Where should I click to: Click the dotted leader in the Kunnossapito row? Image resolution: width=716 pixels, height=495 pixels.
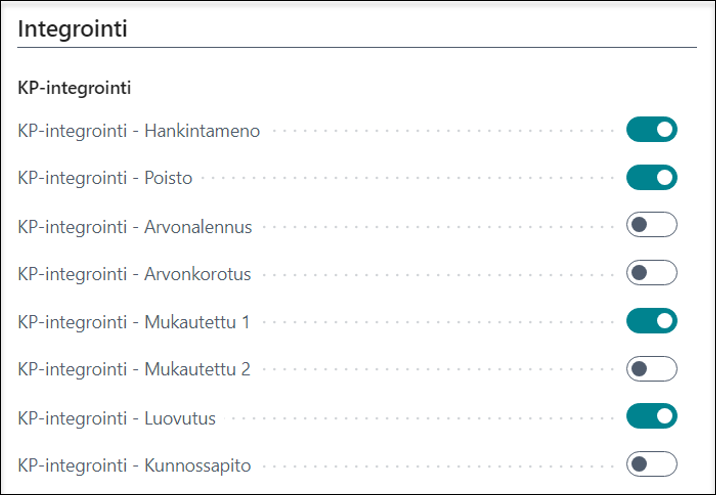(x=440, y=466)
